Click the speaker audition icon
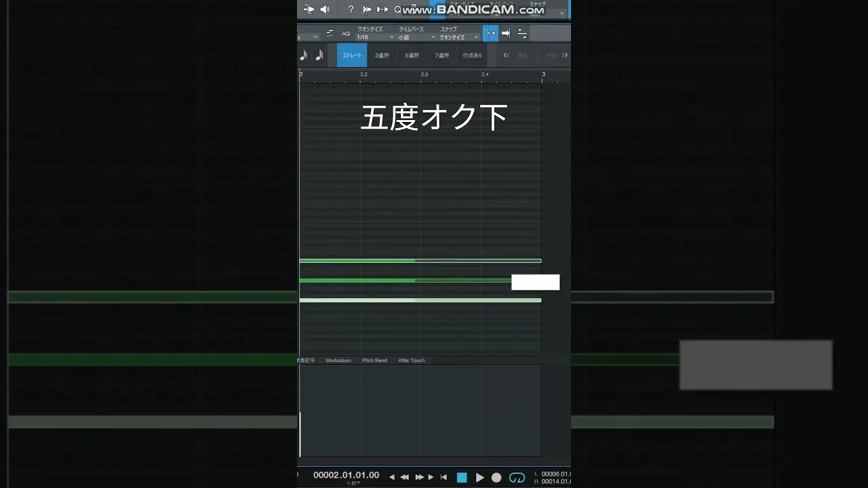 click(325, 9)
